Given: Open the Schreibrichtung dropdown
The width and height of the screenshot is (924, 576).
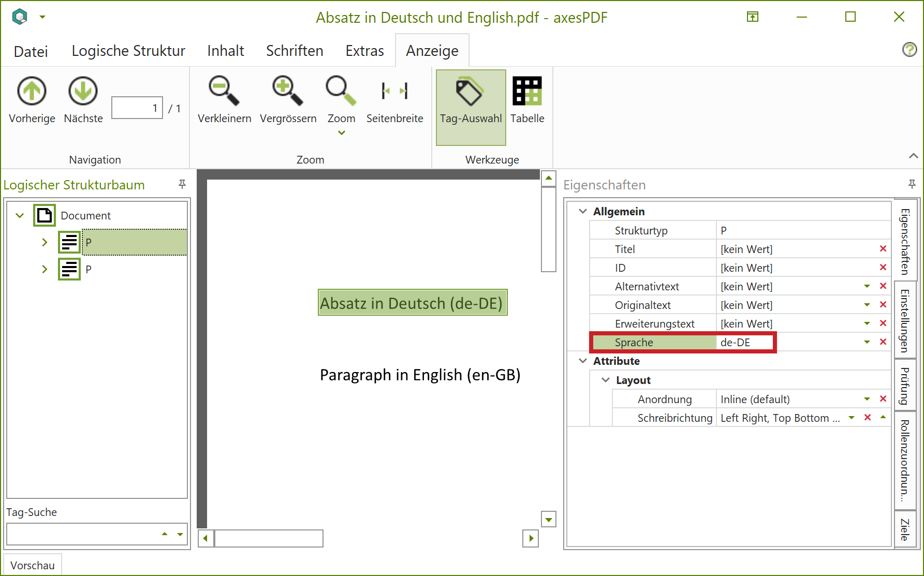Looking at the screenshot, I should pyautogui.click(x=852, y=418).
